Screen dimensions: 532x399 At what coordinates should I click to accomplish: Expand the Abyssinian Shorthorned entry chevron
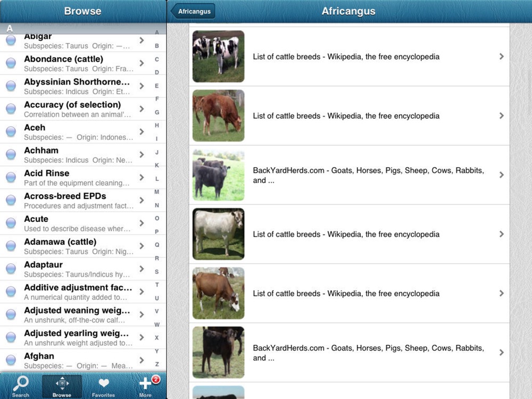pos(142,86)
